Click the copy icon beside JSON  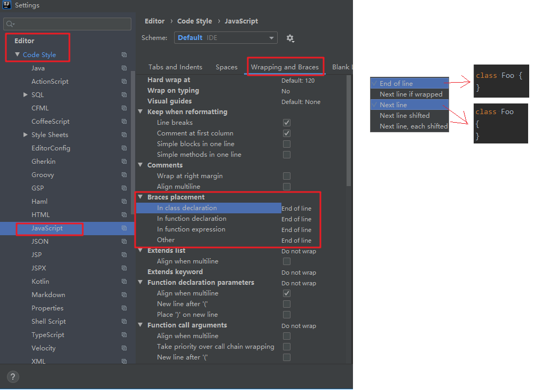tap(124, 241)
